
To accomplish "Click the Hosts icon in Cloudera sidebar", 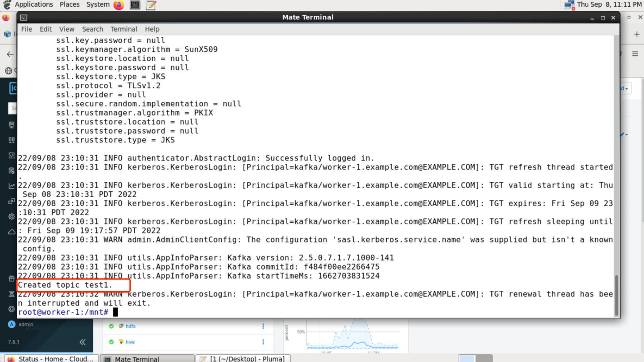I will click(12, 140).
